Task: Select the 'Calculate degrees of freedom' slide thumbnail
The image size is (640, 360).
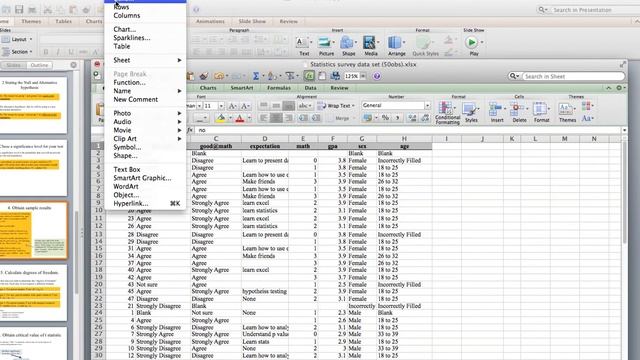Action: 33,294
